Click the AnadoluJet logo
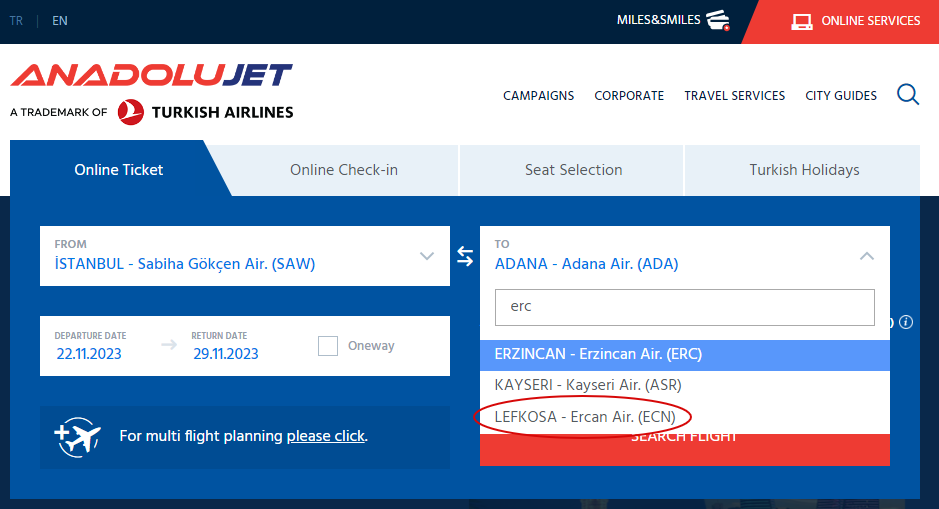Image resolution: width=939 pixels, height=509 pixels. coord(151,76)
